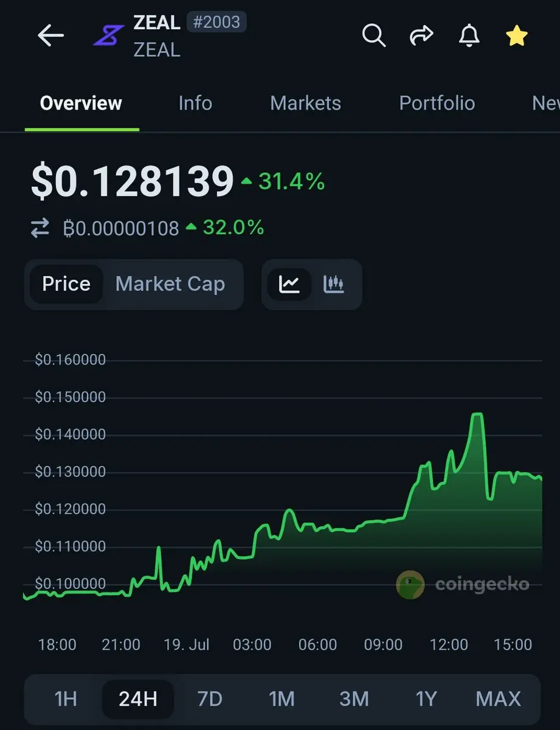
Task: Tap the ZEAL coin logo
Action: (x=109, y=36)
